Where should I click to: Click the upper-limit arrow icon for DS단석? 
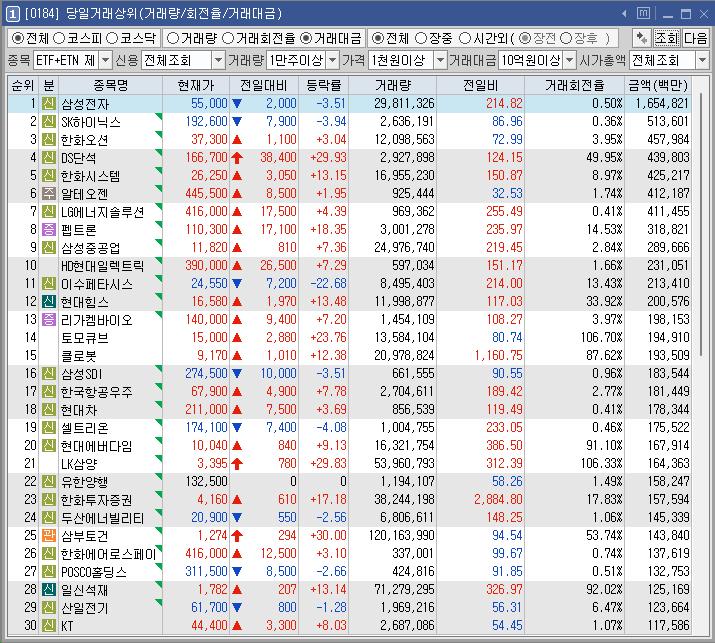coord(237,158)
